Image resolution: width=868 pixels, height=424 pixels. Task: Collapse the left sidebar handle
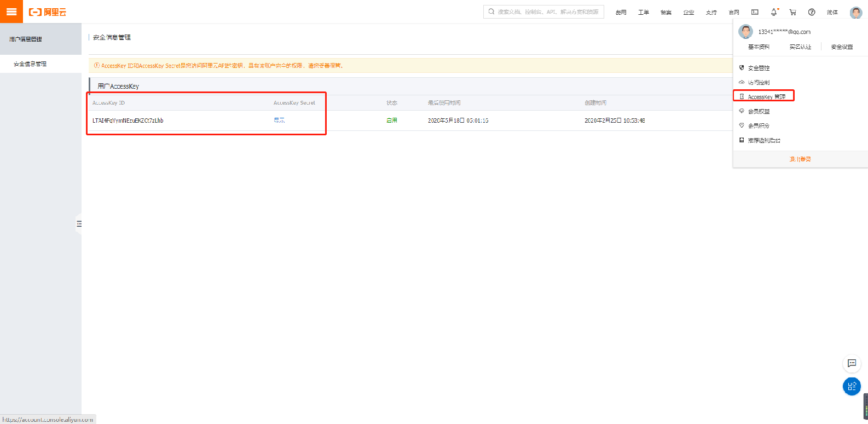click(79, 224)
